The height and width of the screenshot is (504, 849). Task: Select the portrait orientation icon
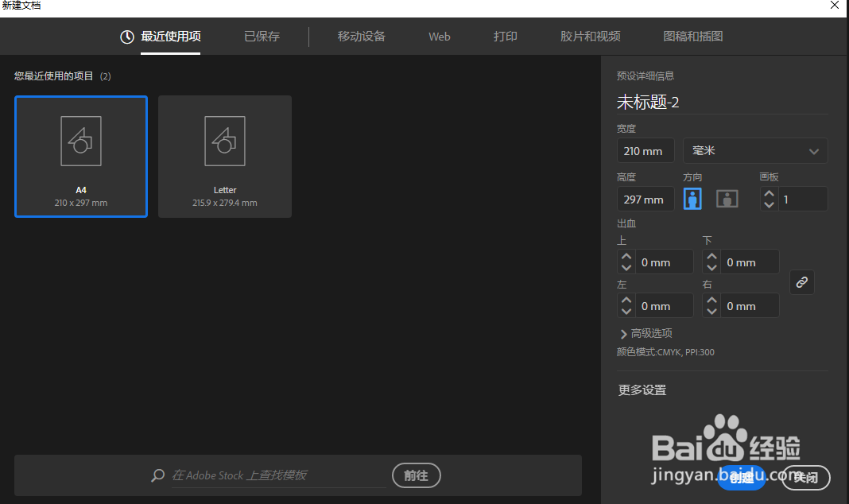pos(692,199)
